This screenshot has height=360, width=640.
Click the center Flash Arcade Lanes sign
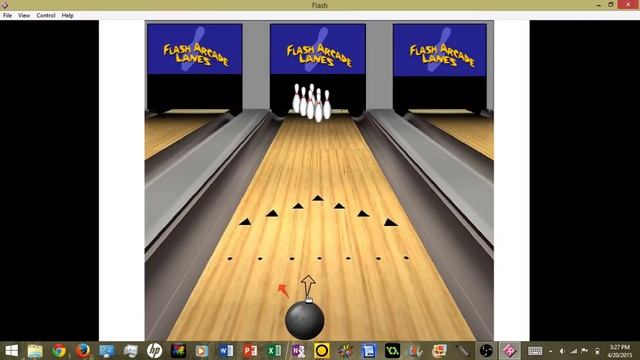(x=318, y=49)
